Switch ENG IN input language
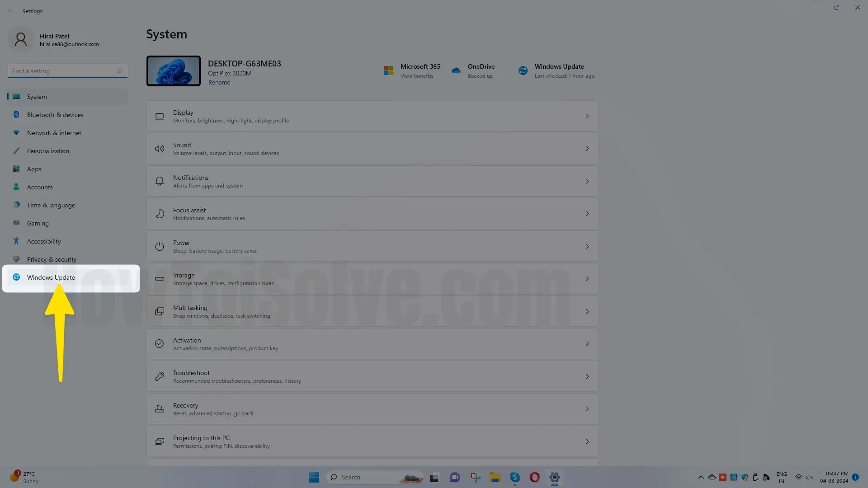Screen dimensions: 868x488 782,477
